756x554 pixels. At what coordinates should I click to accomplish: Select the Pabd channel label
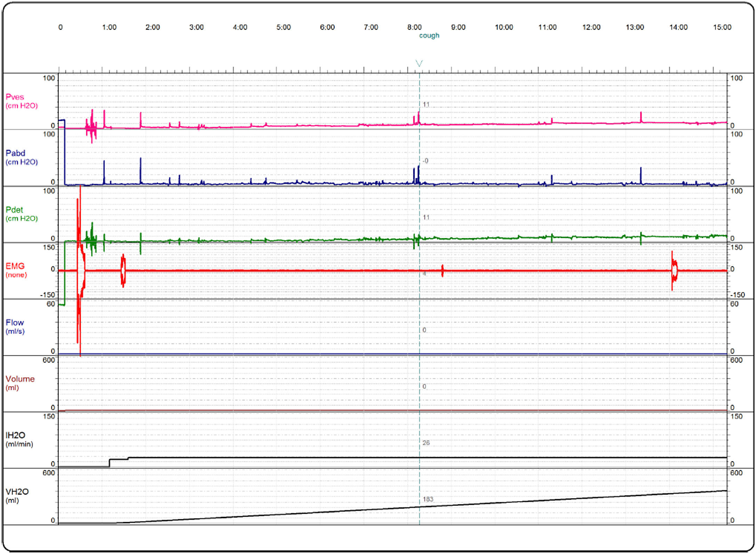(x=15, y=153)
